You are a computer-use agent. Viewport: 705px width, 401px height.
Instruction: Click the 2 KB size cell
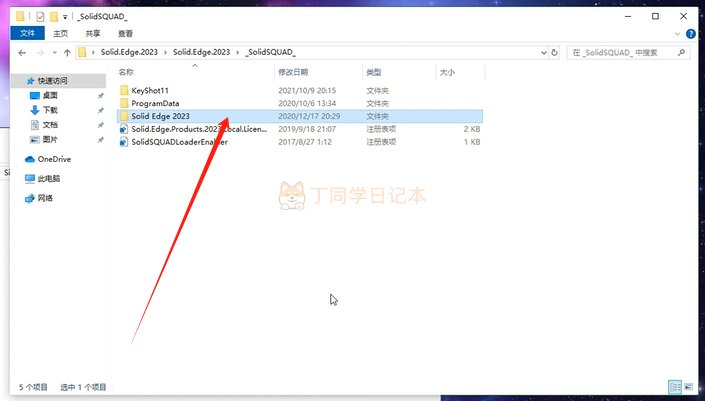(472, 129)
